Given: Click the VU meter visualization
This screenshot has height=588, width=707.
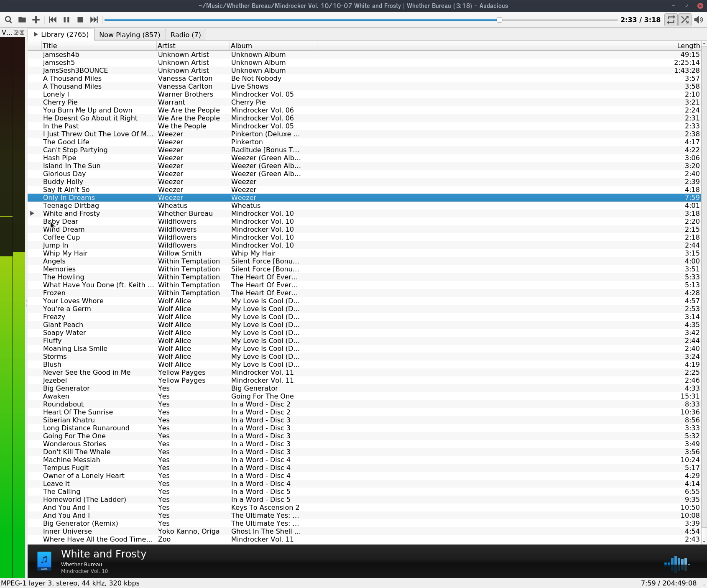Looking at the screenshot, I should pyautogui.click(x=13, y=307).
